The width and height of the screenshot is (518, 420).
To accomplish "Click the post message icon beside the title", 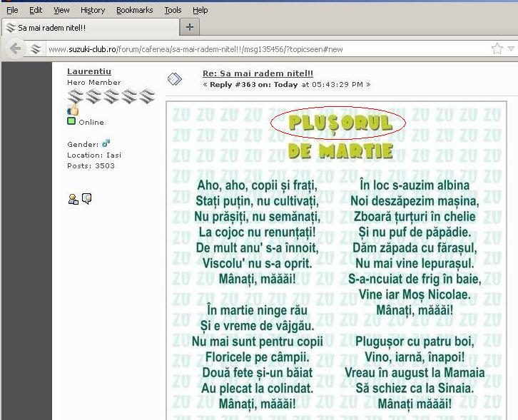I will pyautogui.click(x=174, y=79).
